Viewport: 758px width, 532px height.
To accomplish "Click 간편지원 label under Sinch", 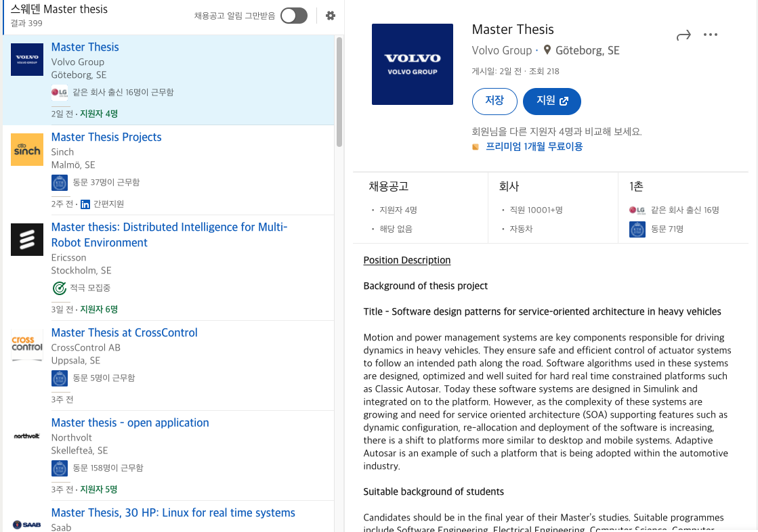I will [109, 204].
